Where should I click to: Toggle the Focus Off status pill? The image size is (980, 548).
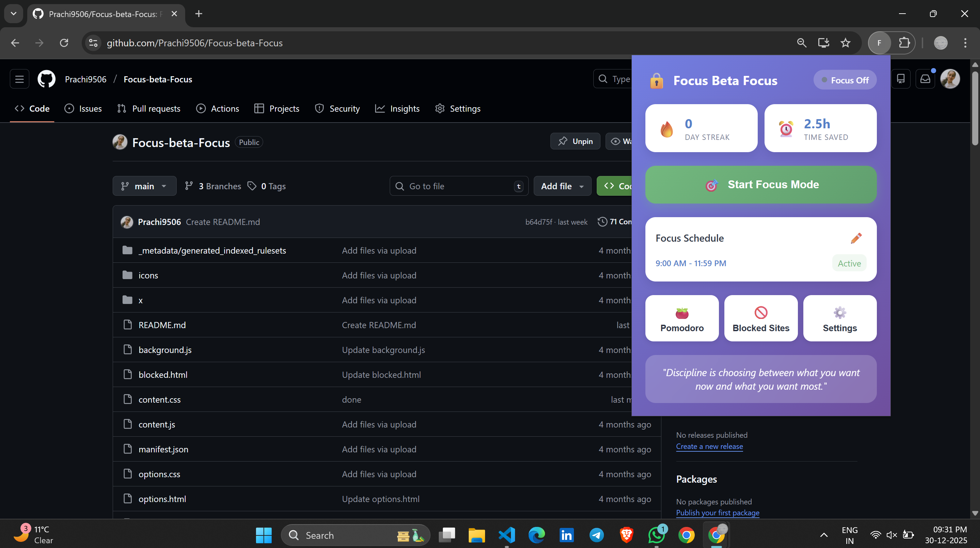(x=845, y=80)
